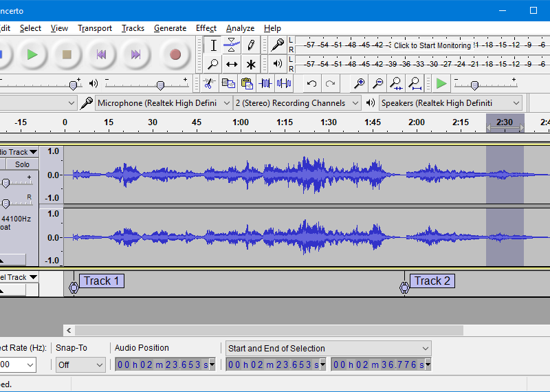550x392 pixels.
Task: Click the Trim audio outside selection icon
Action: (x=265, y=84)
